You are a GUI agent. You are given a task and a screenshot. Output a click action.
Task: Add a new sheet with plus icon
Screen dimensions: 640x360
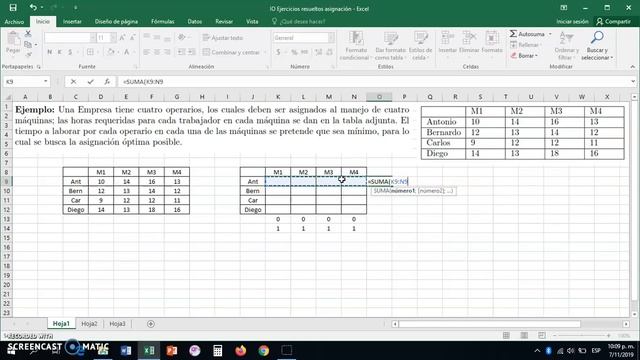(151, 324)
